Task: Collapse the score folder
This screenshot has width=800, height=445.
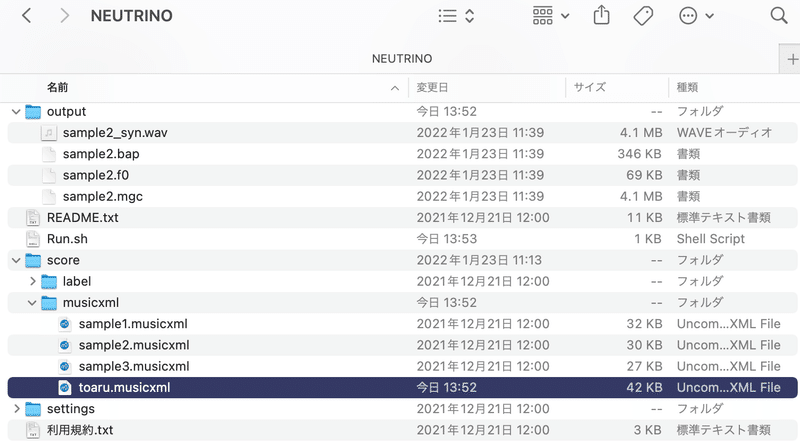Action: (x=16, y=260)
